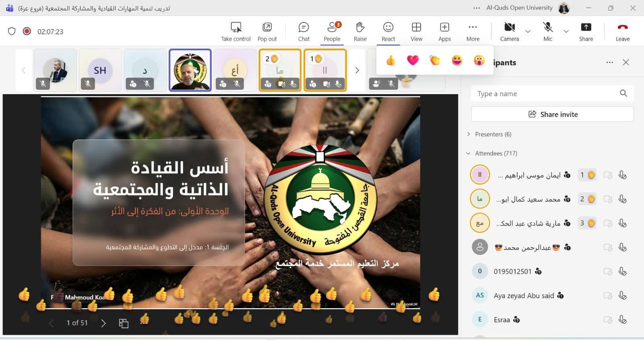Image resolution: width=644 pixels, height=340 pixels.
Task: Click the Pop out icon
Action: point(267,31)
